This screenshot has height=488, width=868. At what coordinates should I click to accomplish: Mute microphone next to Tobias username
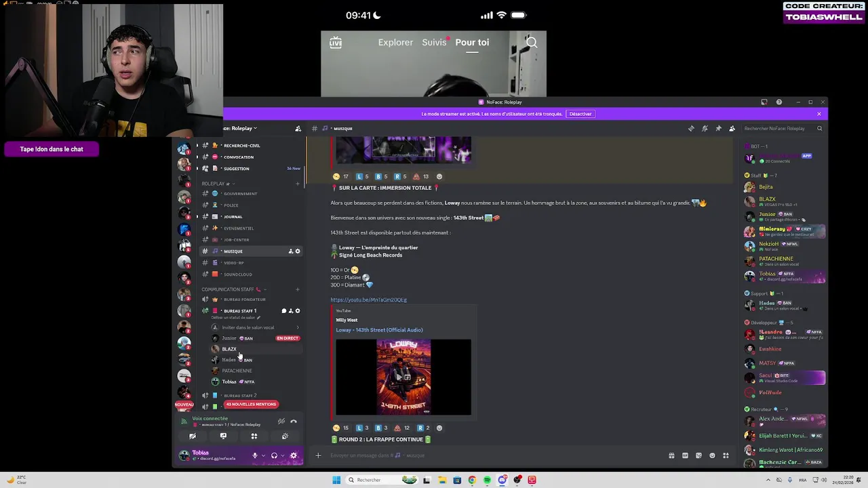coord(255,455)
